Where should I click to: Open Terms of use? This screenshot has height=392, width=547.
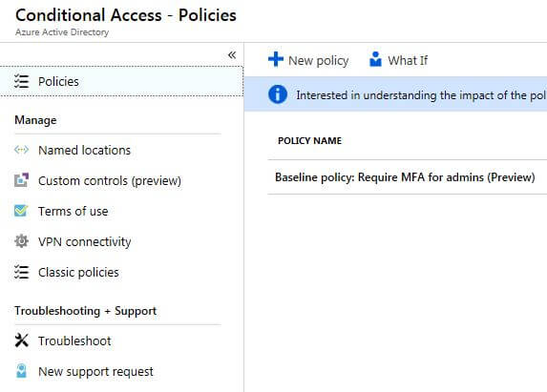pos(74,211)
